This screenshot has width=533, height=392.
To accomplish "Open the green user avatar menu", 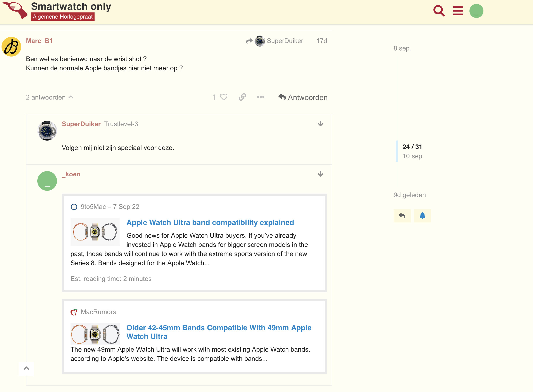I will coord(476,11).
